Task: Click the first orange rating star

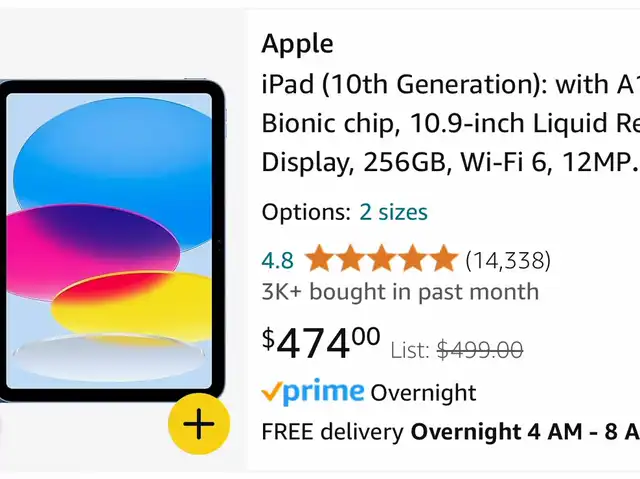Action: coord(319,259)
